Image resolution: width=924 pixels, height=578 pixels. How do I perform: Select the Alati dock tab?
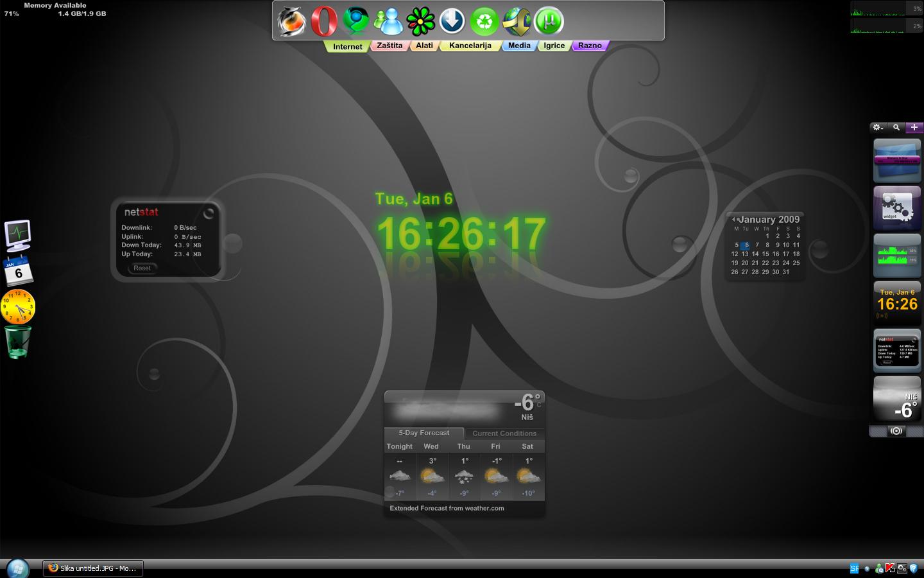click(x=424, y=46)
